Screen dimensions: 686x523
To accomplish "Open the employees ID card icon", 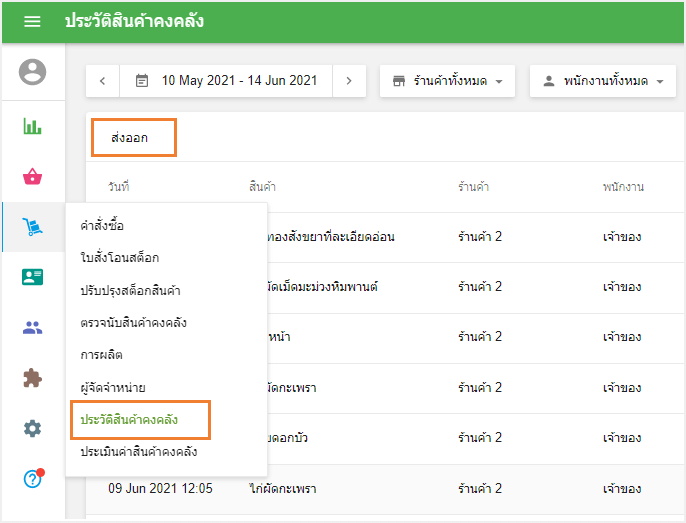I will 32,277.
